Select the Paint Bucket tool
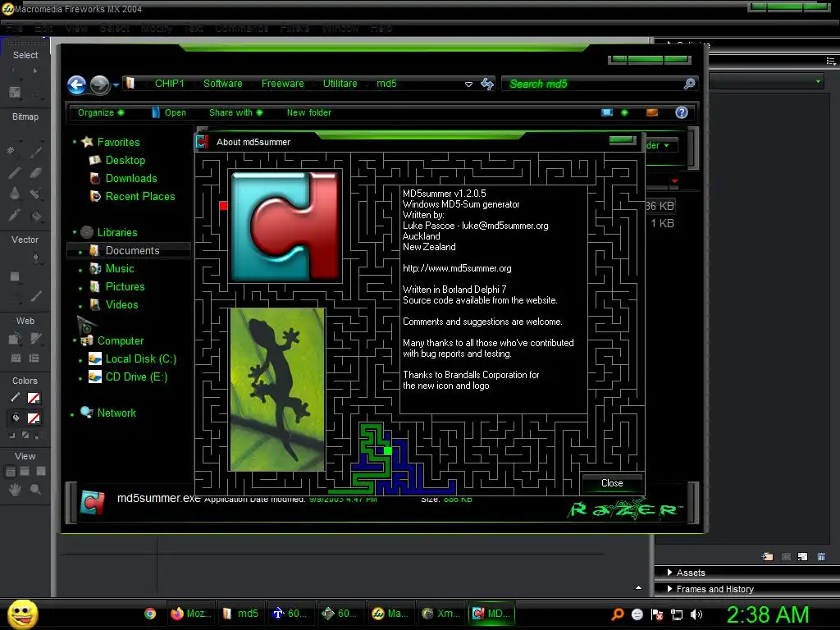 pyautogui.click(x=36, y=216)
